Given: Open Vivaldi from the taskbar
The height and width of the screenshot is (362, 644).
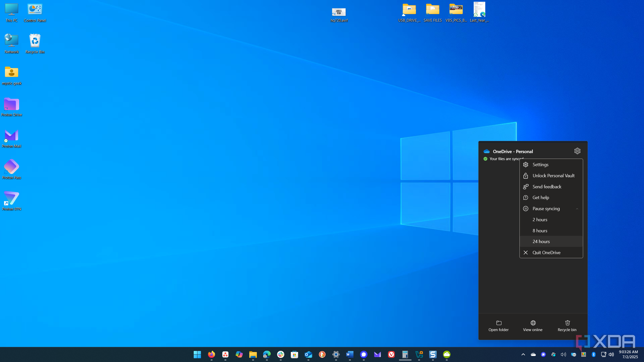Looking at the screenshot, I should [391, 354].
